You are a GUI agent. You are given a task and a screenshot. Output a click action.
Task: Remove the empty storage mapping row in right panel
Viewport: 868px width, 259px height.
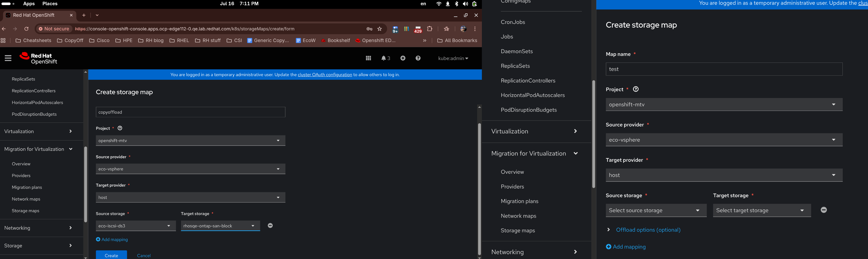click(x=824, y=210)
